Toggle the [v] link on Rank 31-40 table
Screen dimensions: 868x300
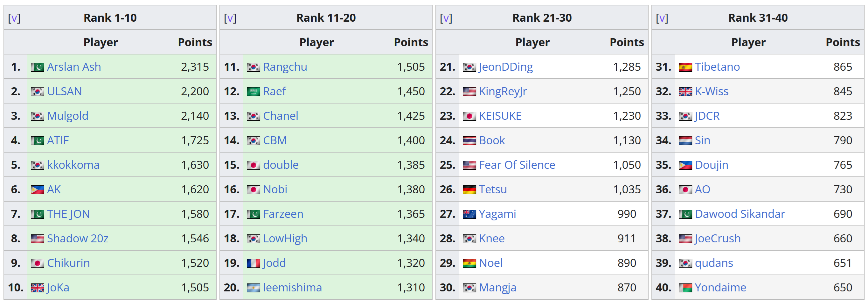662,18
